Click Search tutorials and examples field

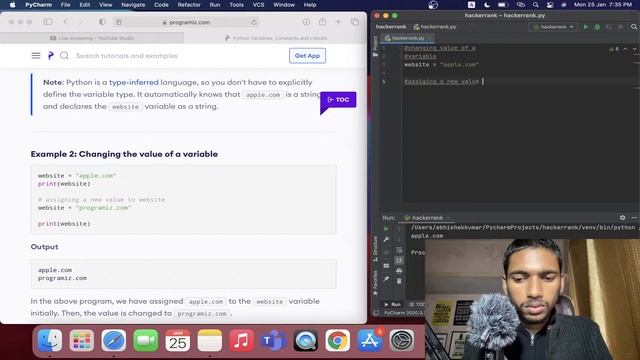(127, 56)
